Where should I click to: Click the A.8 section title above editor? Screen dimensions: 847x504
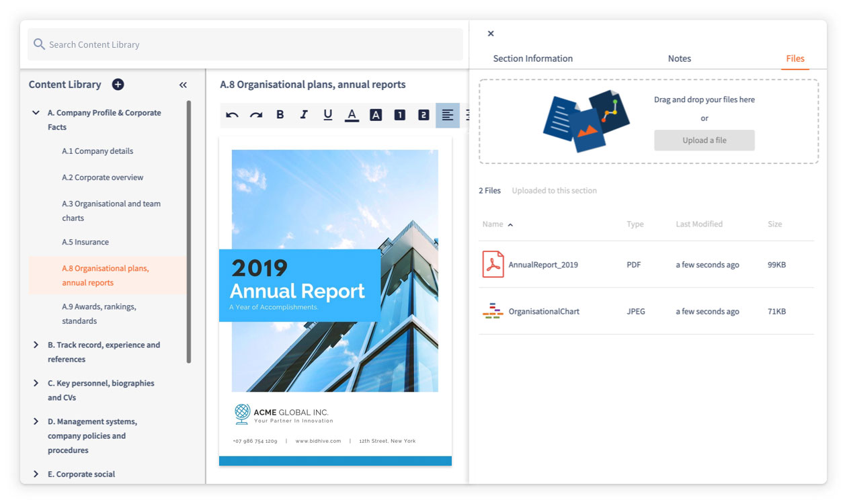(313, 85)
